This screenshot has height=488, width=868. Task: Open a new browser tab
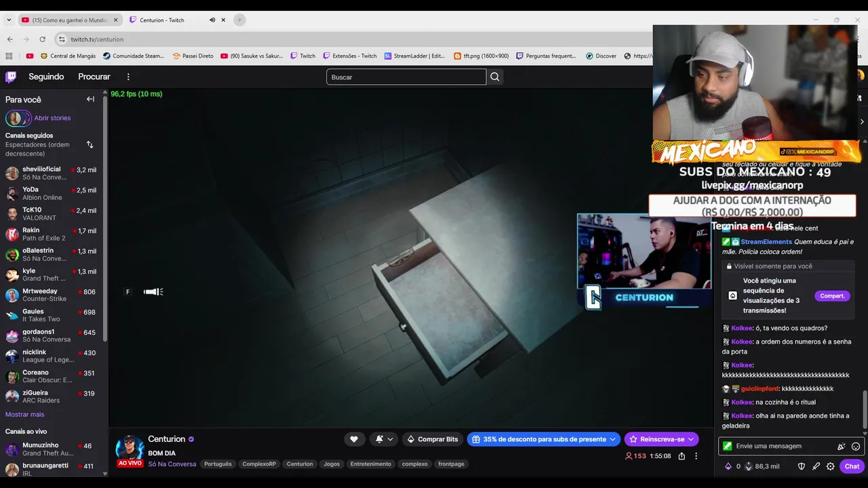(239, 20)
